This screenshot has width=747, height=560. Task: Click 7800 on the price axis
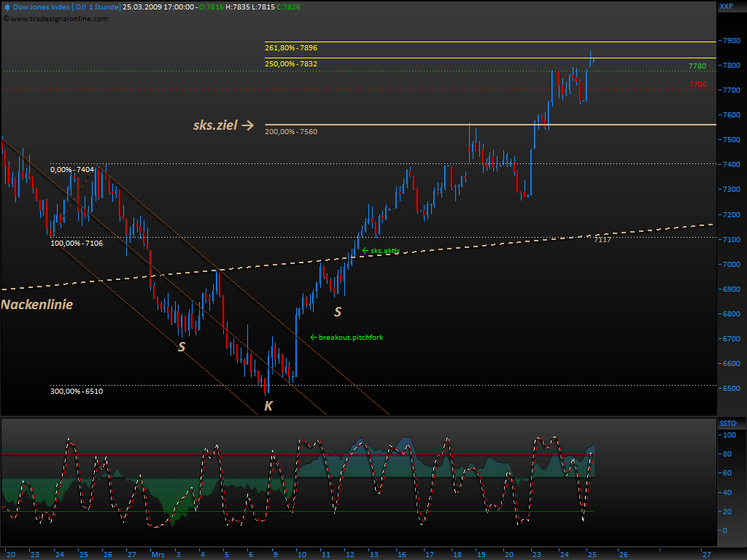pyautogui.click(x=731, y=65)
